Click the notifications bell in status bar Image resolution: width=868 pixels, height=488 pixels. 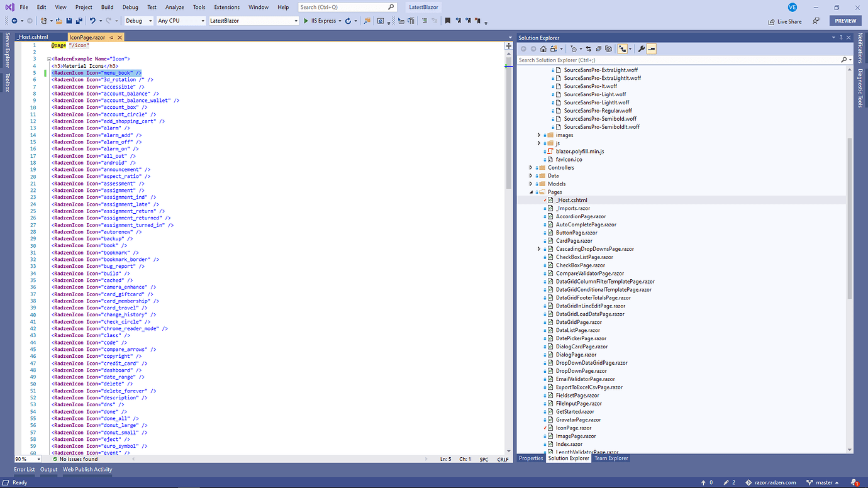tap(855, 482)
